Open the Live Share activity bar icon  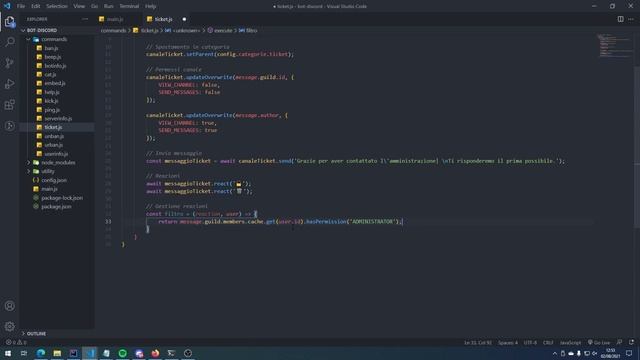pos(10,126)
